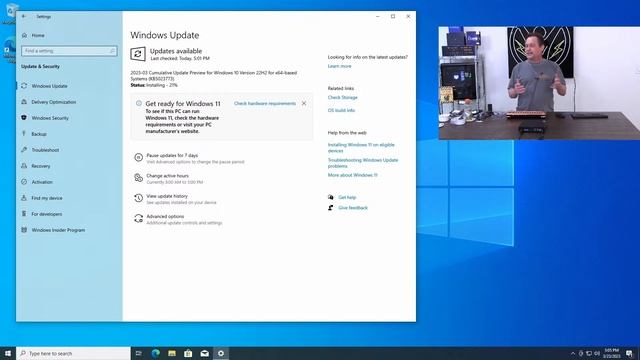Open Microsoft Store from the taskbar
Screen dimensions: 640x360
click(188, 353)
